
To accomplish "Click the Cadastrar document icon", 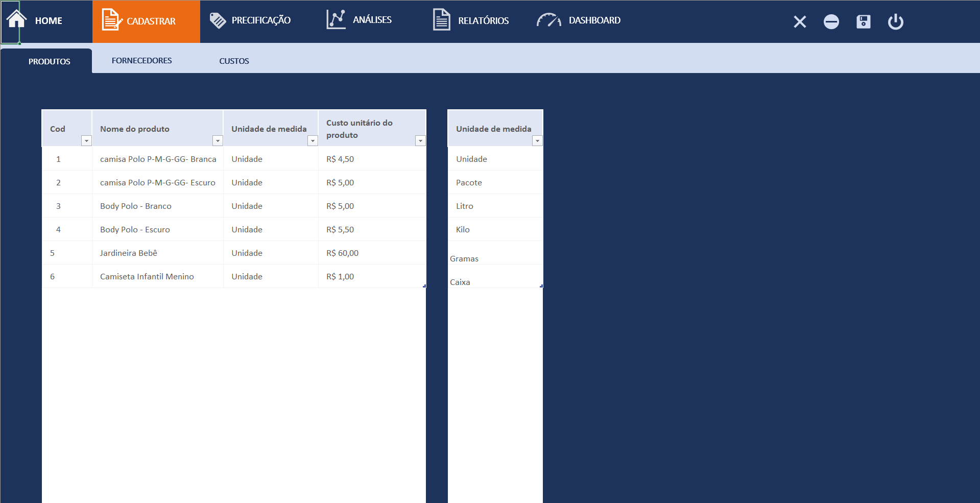I will point(111,20).
